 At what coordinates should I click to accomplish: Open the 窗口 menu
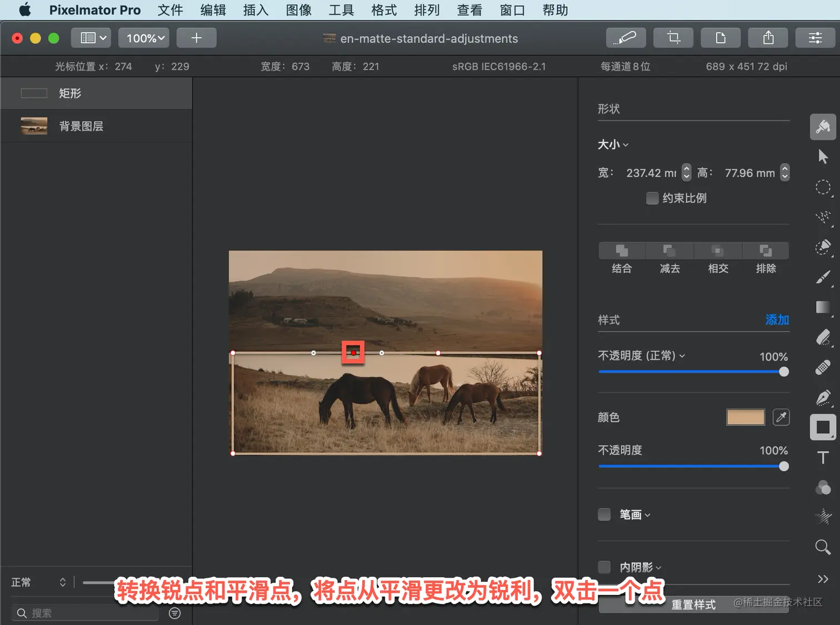click(x=512, y=10)
